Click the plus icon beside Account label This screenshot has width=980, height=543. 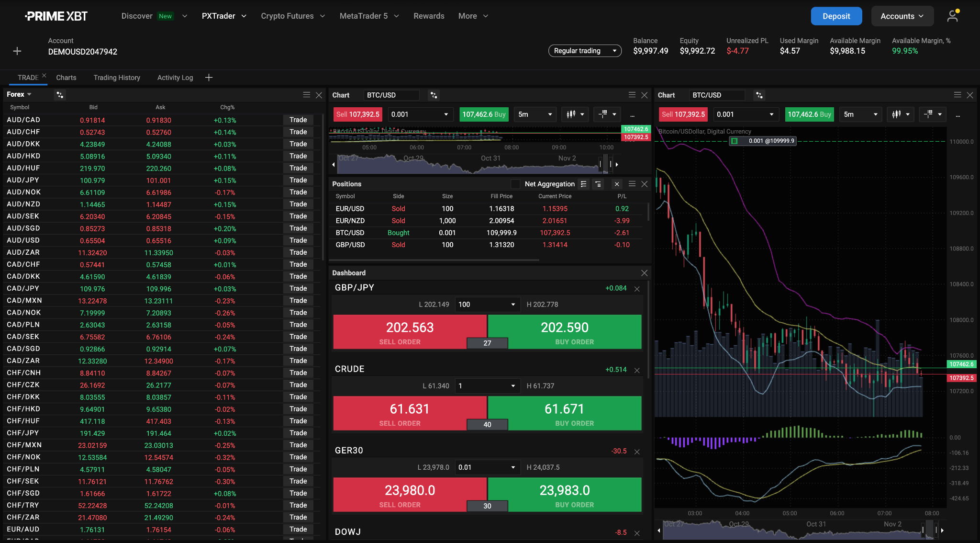pos(17,51)
